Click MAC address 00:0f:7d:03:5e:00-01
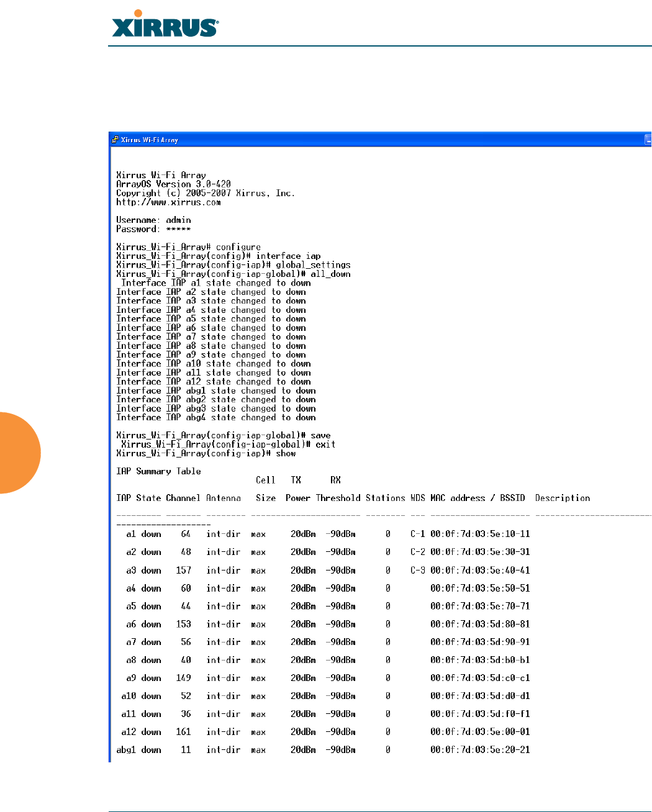Viewport: 652px width, 812px height. [x=480, y=733]
